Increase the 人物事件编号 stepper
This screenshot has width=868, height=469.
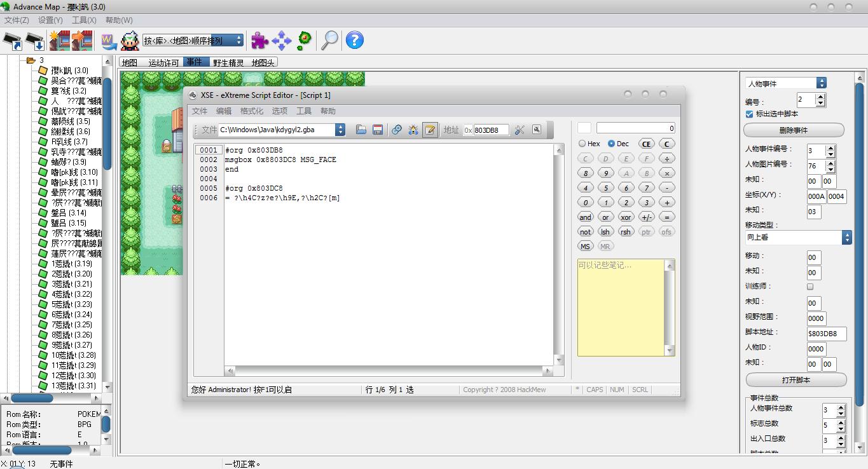coord(830,148)
